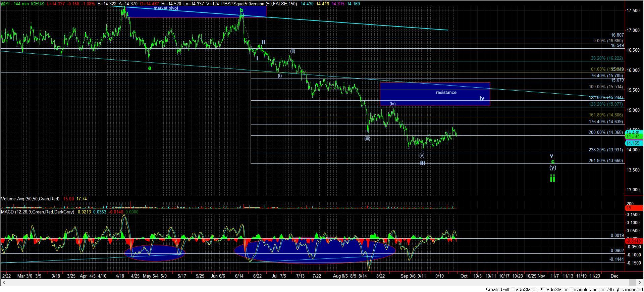Click the Volume Avg indicator label
The image size is (644, 292).
point(30,199)
